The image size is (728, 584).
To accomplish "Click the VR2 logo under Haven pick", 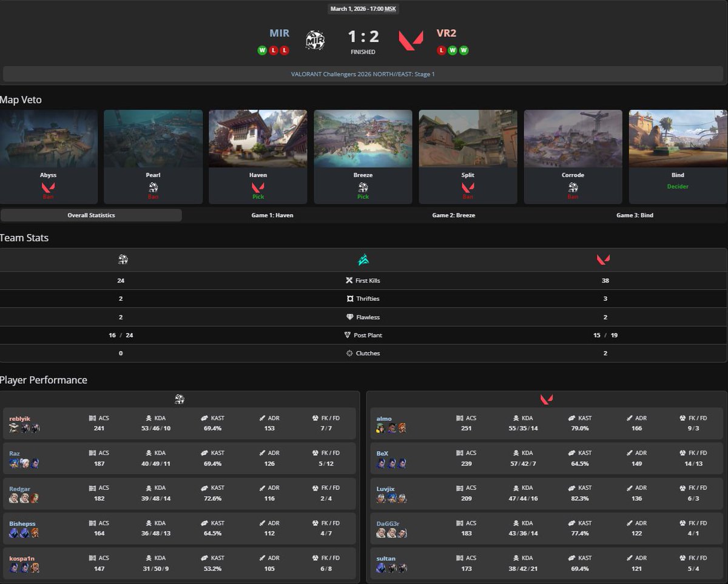I will tap(258, 187).
